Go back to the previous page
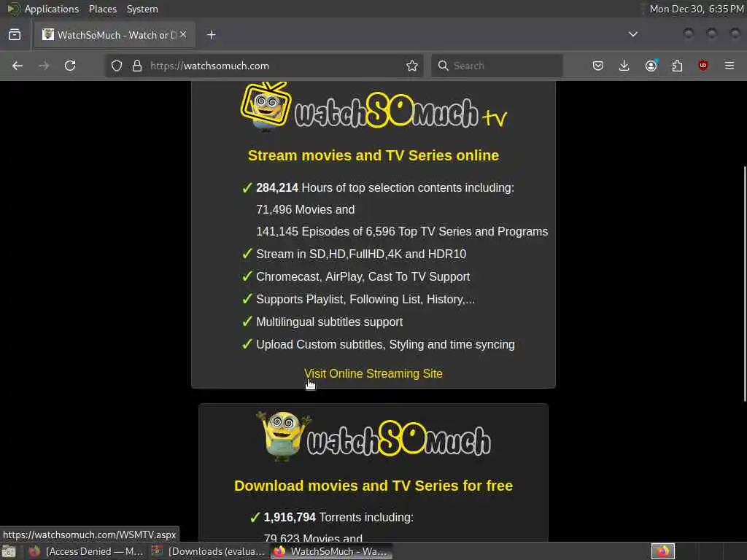 18,66
